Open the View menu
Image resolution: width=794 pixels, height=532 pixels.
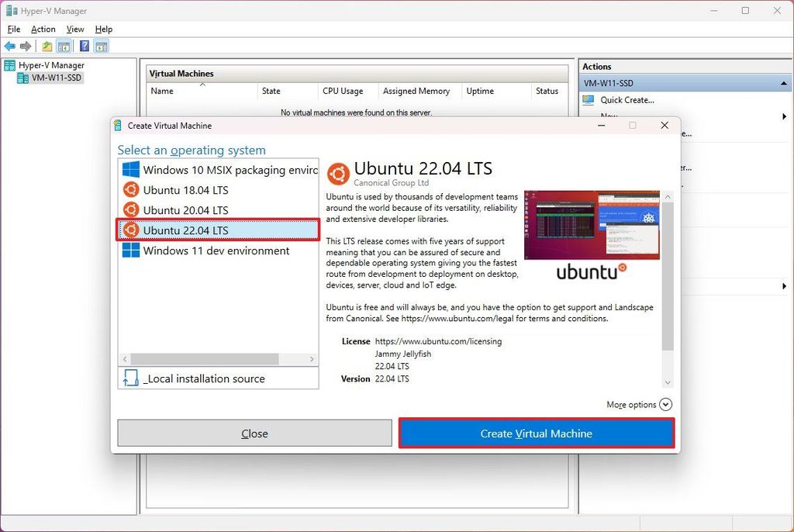point(75,29)
